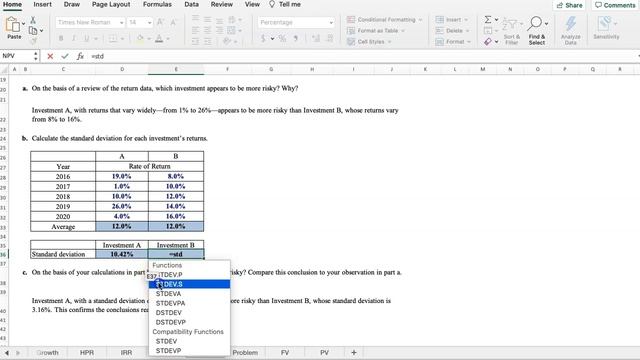Click the Comments button
The width and height of the screenshot is (640, 360).
(x=615, y=5)
